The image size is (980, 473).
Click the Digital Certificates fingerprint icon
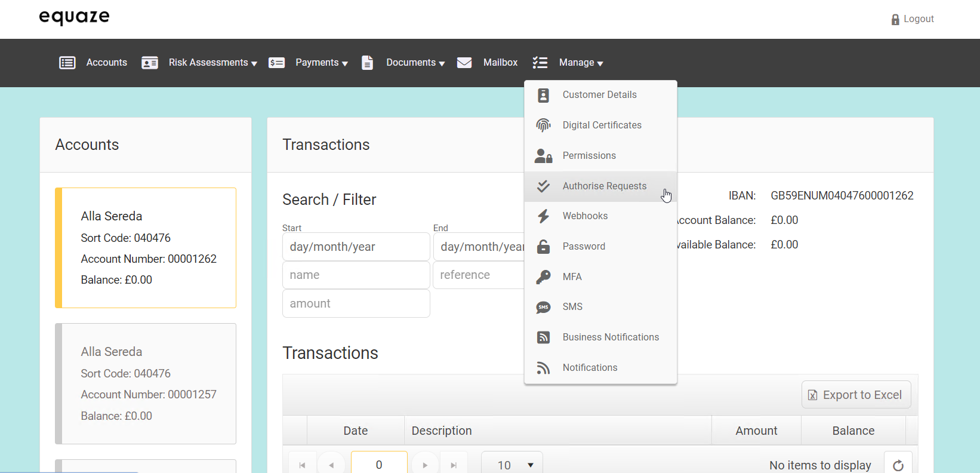click(543, 125)
